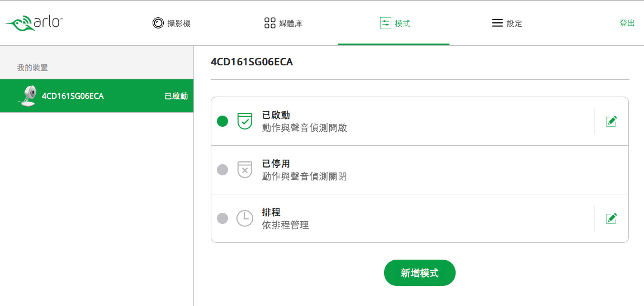This screenshot has width=644, height=306.
Task: Click the camera device thumbnail in sidebar
Action: click(27, 96)
